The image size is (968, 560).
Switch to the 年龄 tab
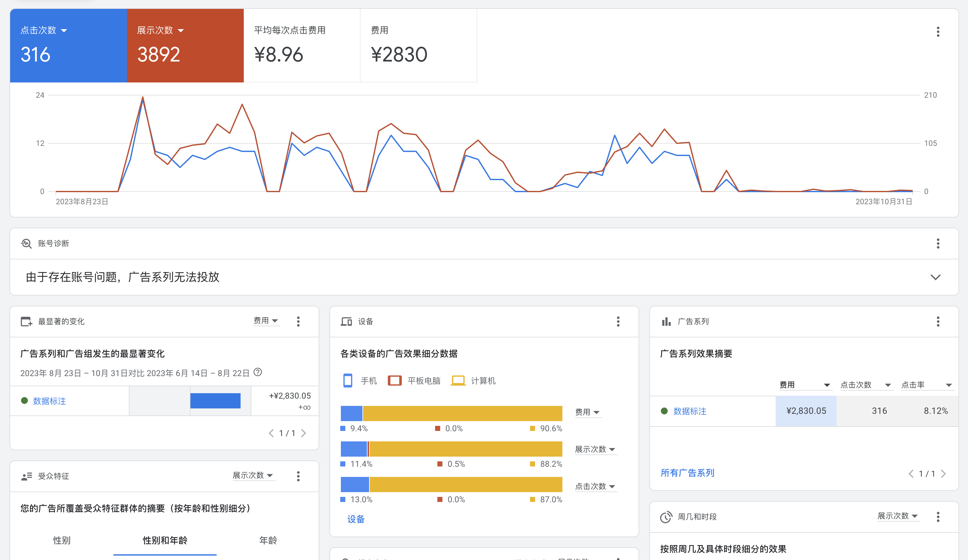click(x=268, y=541)
